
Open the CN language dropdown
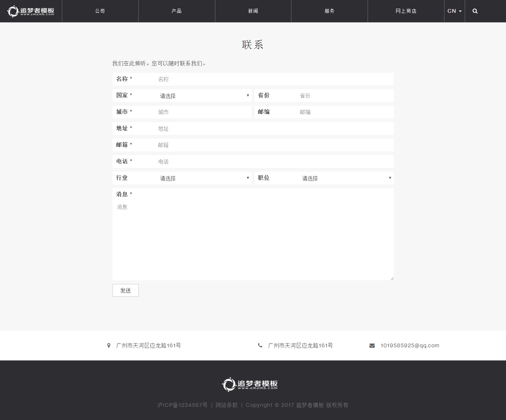point(454,11)
